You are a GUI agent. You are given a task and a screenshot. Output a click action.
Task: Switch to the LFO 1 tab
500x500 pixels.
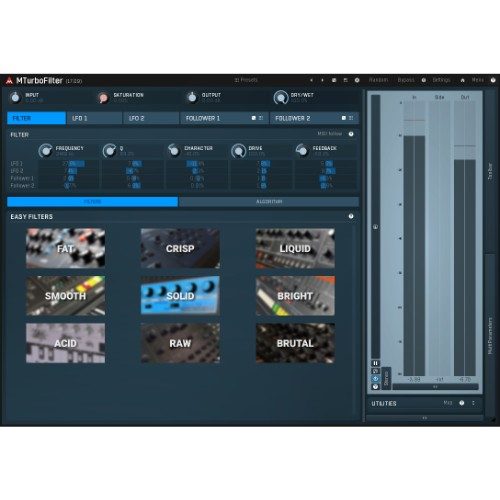94,118
